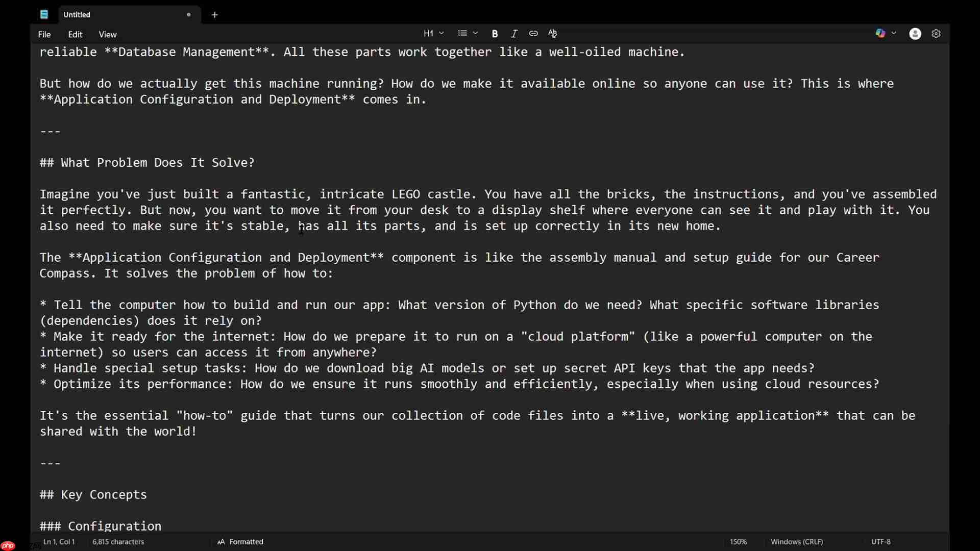This screenshot has height=551, width=980.
Task: Expand the Copilot dropdown chevron
Action: [894, 34]
